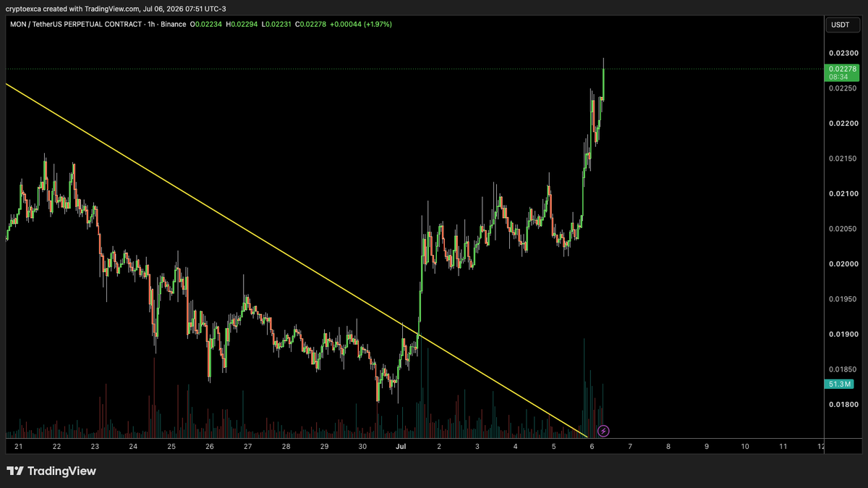The image size is (868, 488).
Task: Click the 0.01950 price axis label
Action: pos(843,299)
